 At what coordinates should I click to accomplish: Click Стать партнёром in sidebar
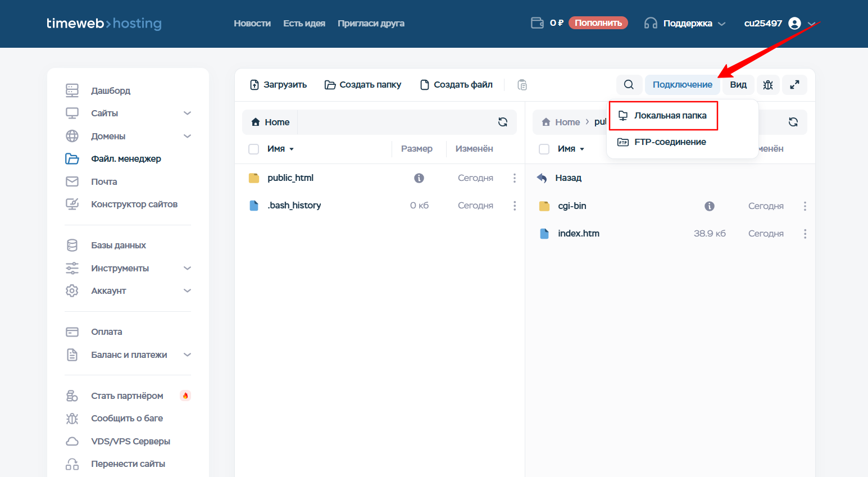(x=127, y=396)
